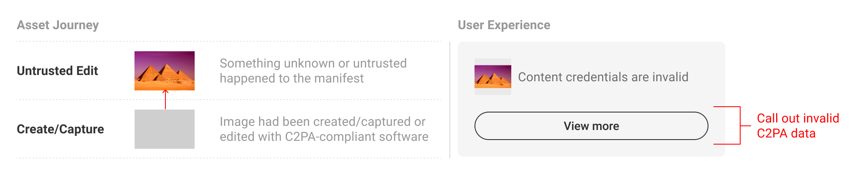
Task: Click the 'Call out invalid C2PA data' annotation
Action: click(x=798, y=126)
